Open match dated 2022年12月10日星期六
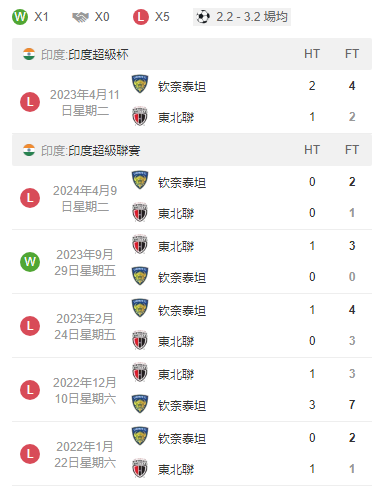 (x=85, y=391)
